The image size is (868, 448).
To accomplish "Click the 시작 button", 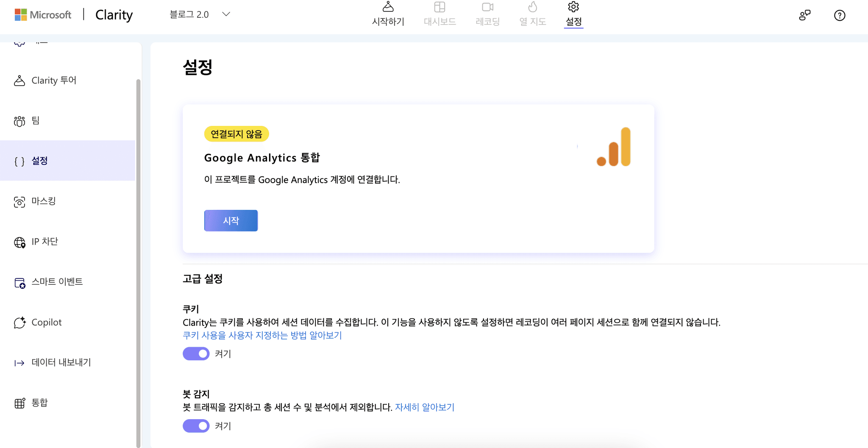I will [231, 220].
